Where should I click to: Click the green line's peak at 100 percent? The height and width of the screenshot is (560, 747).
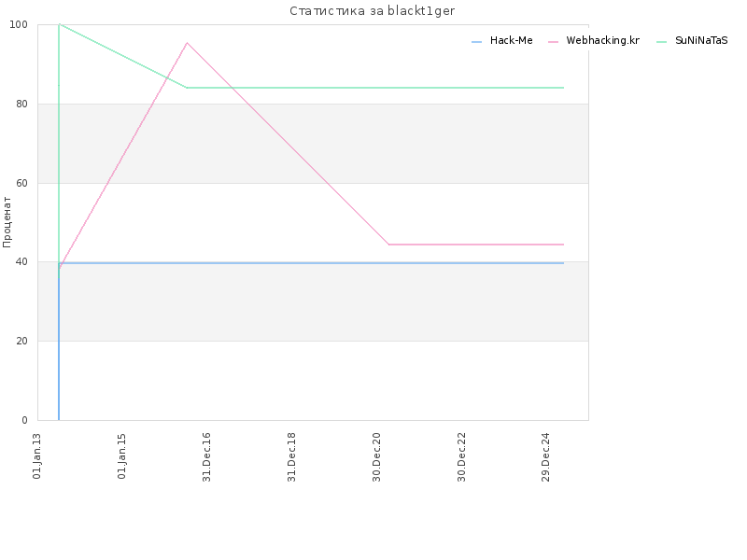[59, 24]
